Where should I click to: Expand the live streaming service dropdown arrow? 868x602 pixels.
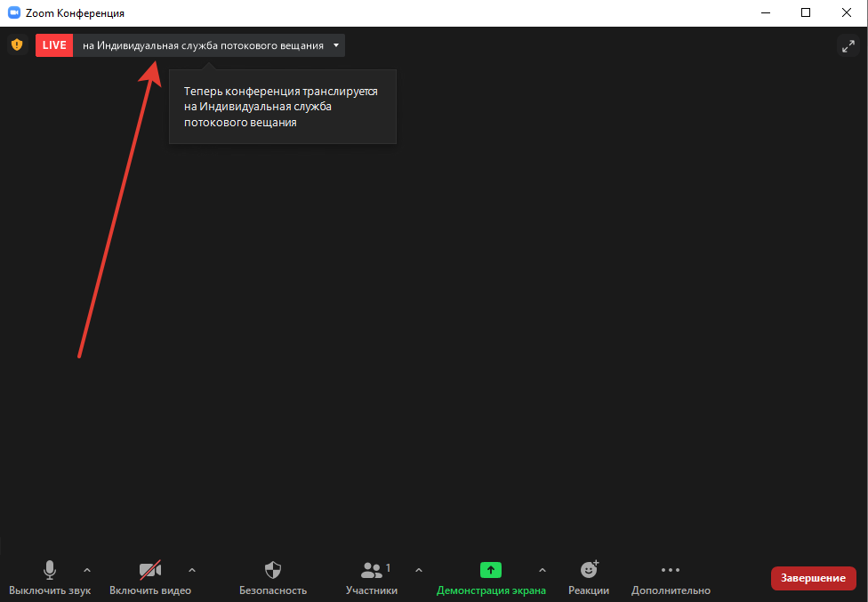(x=336, y=45)
